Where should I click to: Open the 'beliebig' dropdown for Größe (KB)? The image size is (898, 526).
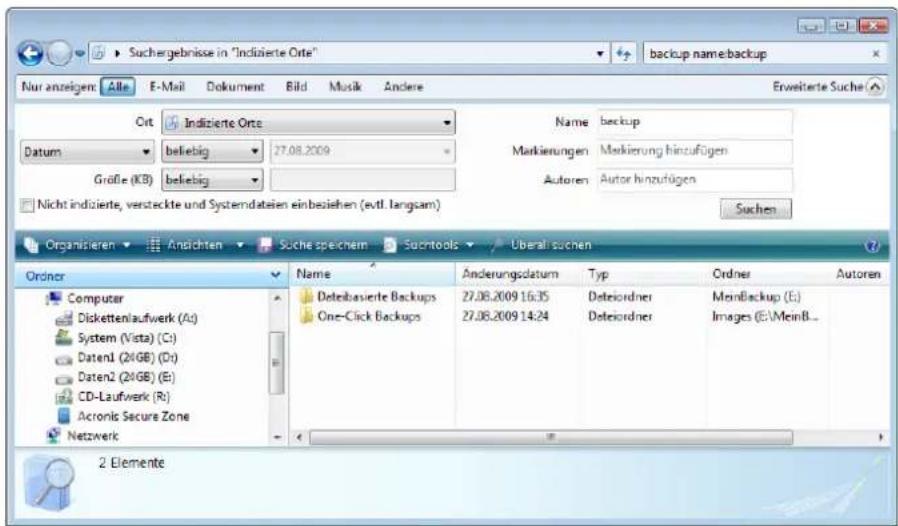coord(212,180)
